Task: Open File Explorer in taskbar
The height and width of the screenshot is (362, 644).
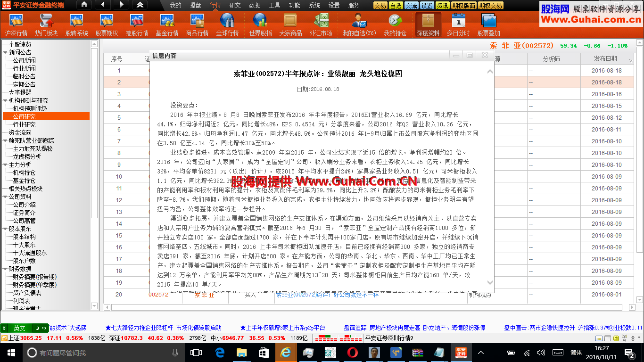Action: coord(241,352)
